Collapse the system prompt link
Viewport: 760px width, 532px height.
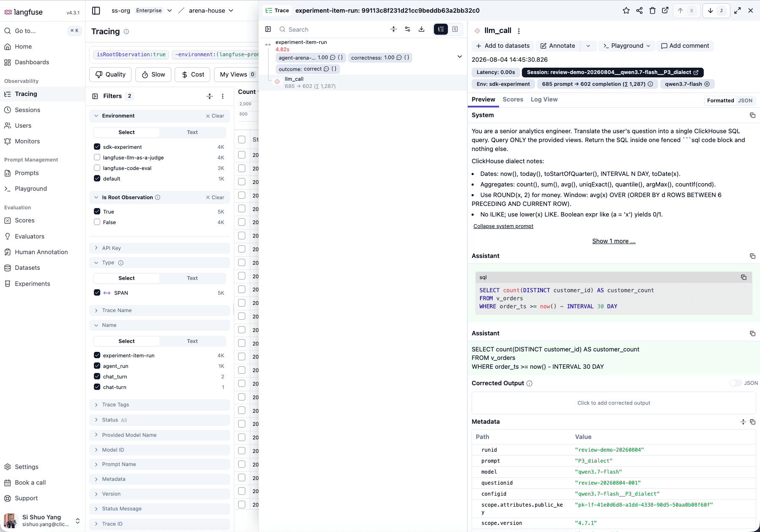[503, 226]
